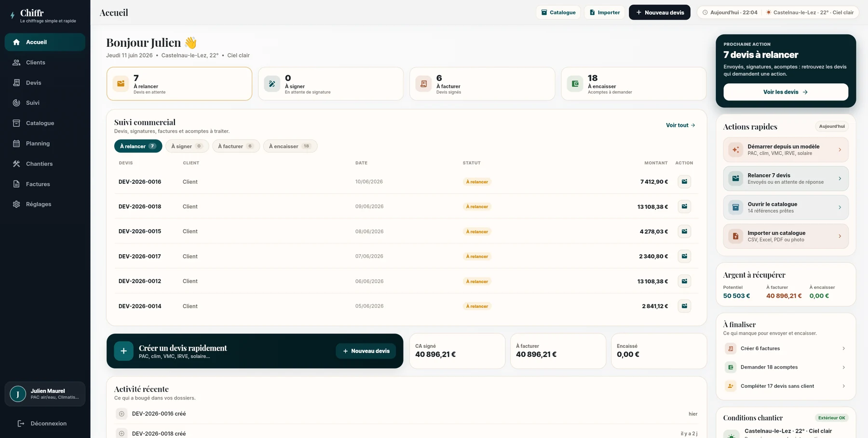Image resolution: width=868 pixels, height=438 pixels.
Task: Expand the Créer 6 factures chevron
Action: coord(843,349)
